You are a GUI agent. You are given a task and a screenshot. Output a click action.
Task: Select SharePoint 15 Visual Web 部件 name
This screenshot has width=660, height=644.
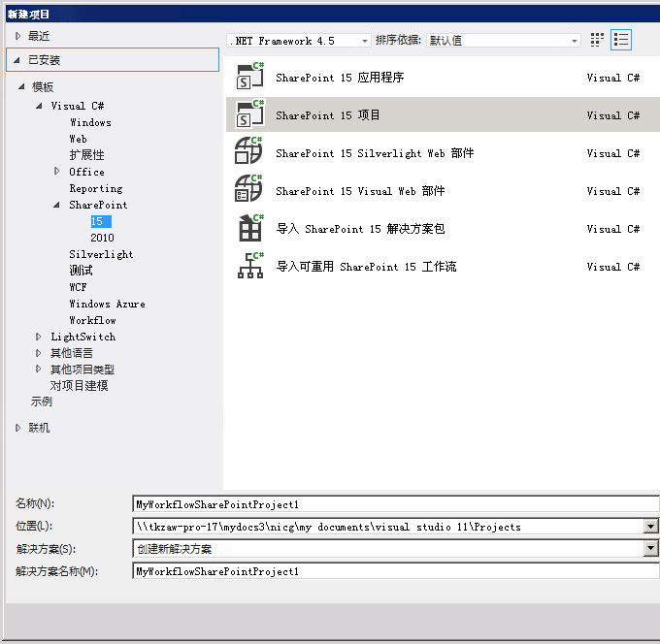coord(360,191)
